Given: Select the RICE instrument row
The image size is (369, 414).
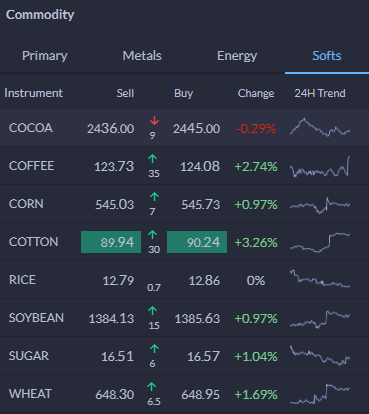Looking at the screenshot, I should tap(184, 280).
